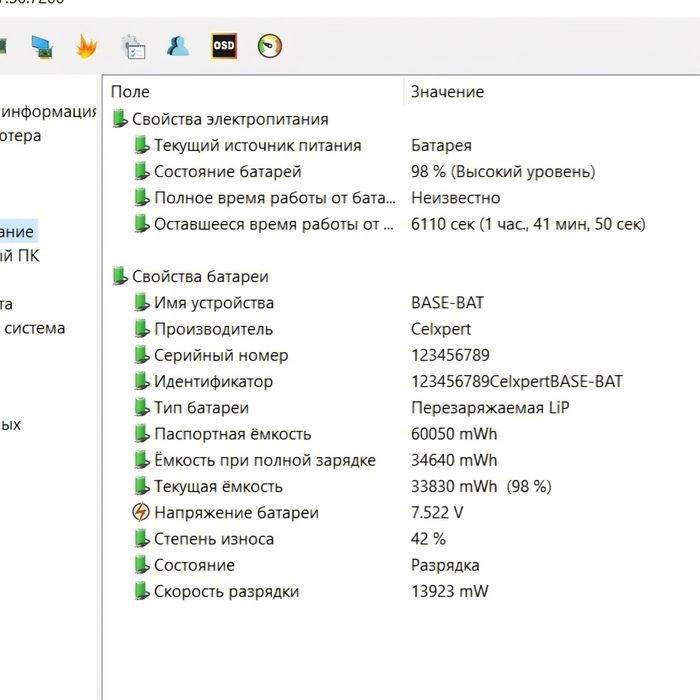Select the highlighted sidebar item ending in ание
700x700 pixels.
pyautogui.click(x=17, y=231)
